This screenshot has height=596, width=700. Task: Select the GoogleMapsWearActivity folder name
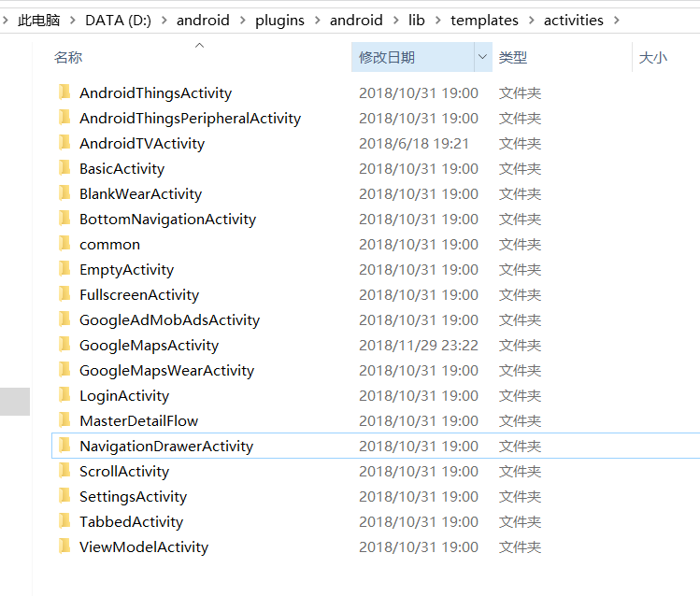tap(167, 371)
